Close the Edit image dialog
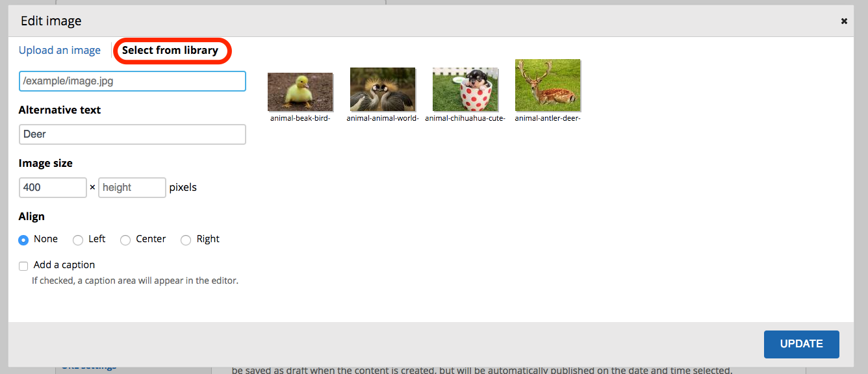The height and width of the screenshot is (374, 868). pos(844,21)
